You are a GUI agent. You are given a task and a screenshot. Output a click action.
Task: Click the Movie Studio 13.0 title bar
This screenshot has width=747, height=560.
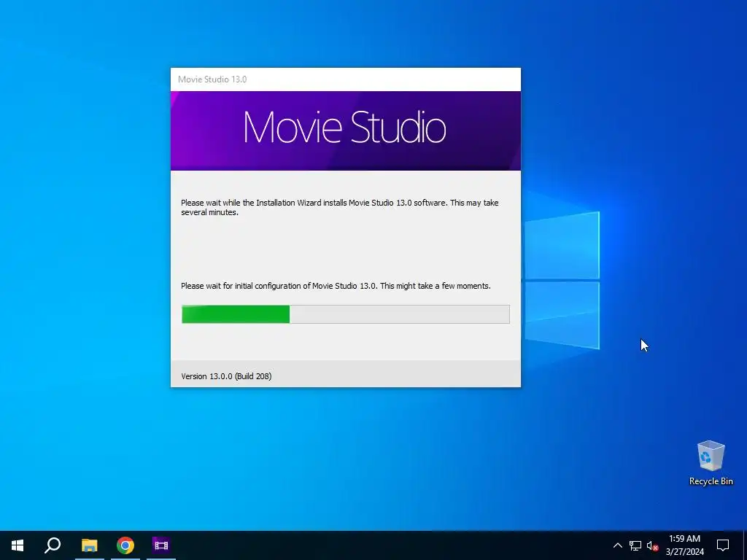[x=345, y=79]
